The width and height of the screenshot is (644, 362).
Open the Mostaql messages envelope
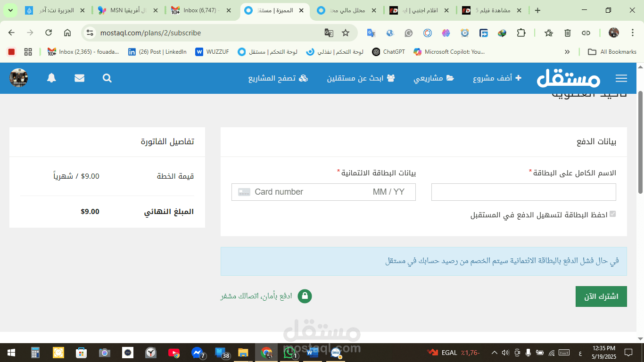(x=79, y=78)
